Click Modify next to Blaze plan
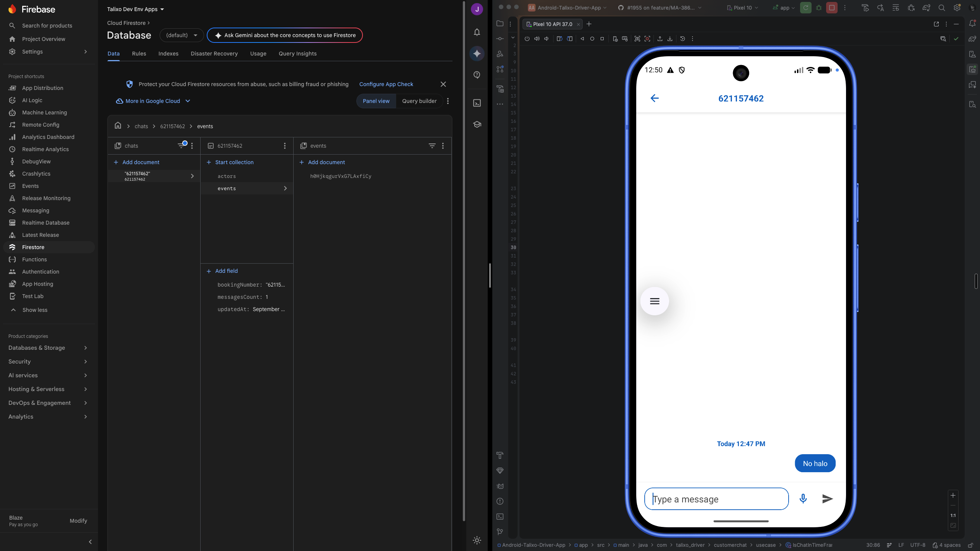Viewport: 980px width, 551px height. pyautogui.click(x=78, y=521)
